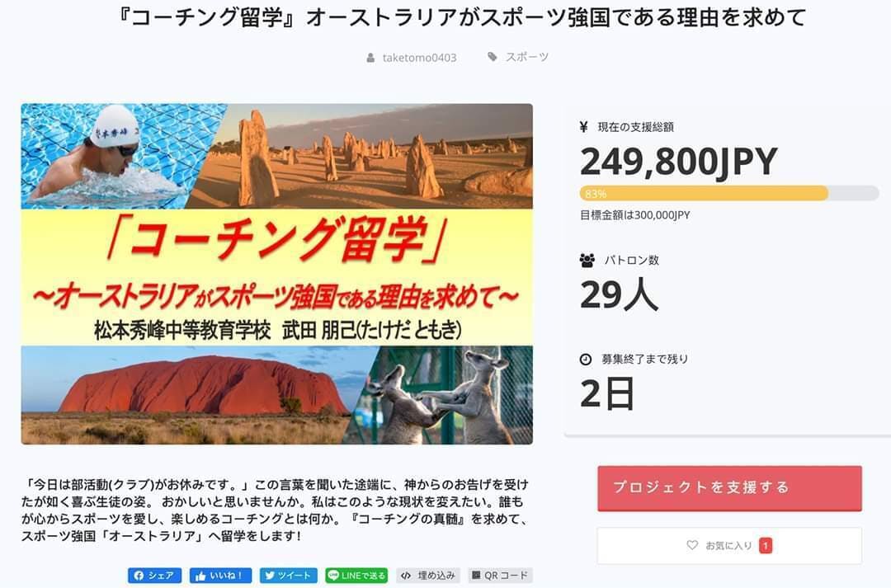The height and width of the screenshot is (588, 891).
Task: Open the スポーツ category link
Action: [x=526, y=57]
